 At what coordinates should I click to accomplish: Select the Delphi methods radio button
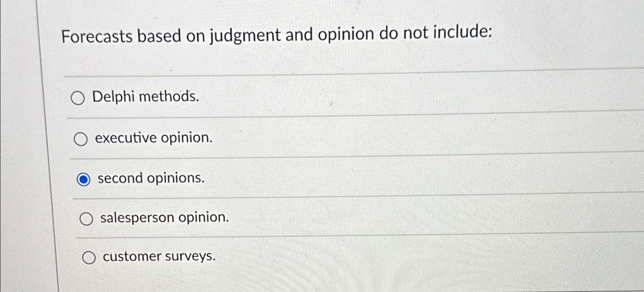(x=78, y=98)
